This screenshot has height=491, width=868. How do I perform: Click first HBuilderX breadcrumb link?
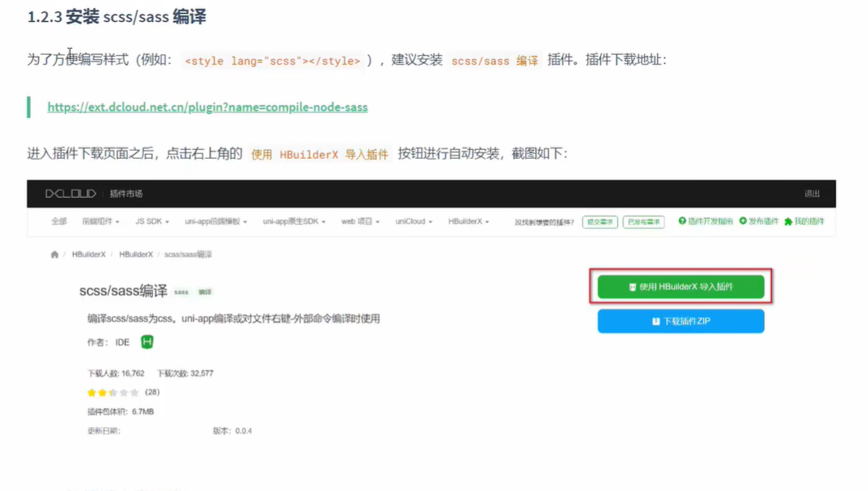(89, 255)
